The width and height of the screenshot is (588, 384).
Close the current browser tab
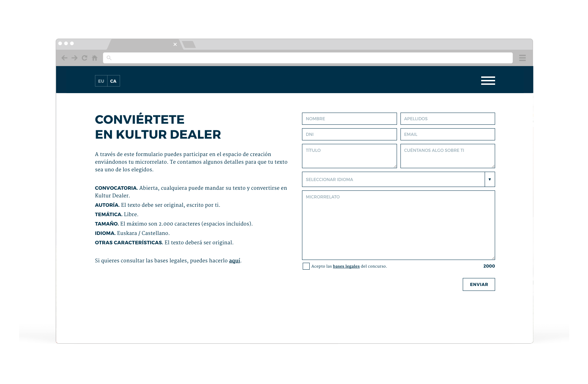coord(175,44)
